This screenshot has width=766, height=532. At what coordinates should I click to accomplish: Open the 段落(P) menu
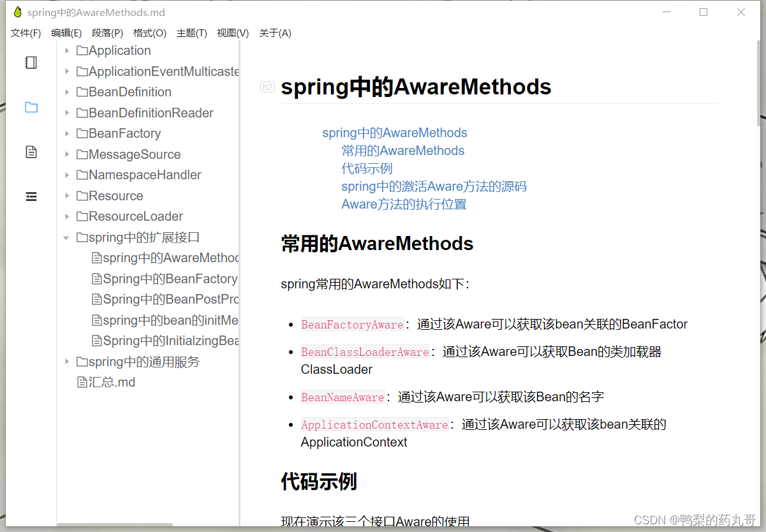click(x=107, y=33)
